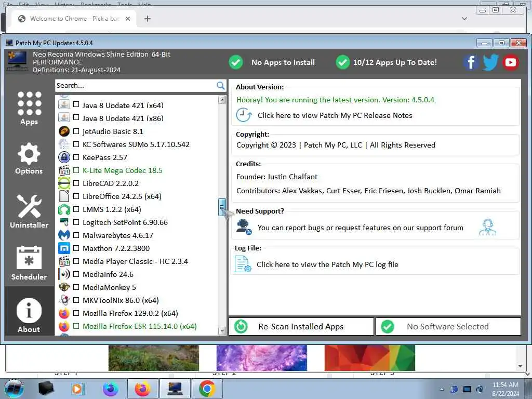Viewport: 532px width, 399px height.
Task: Click the Media Player Classic - HC entry
Action: [x=136, y=261]
